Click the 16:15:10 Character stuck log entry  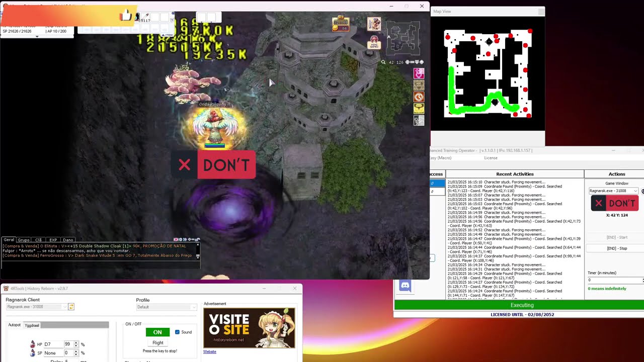point(496,182)
